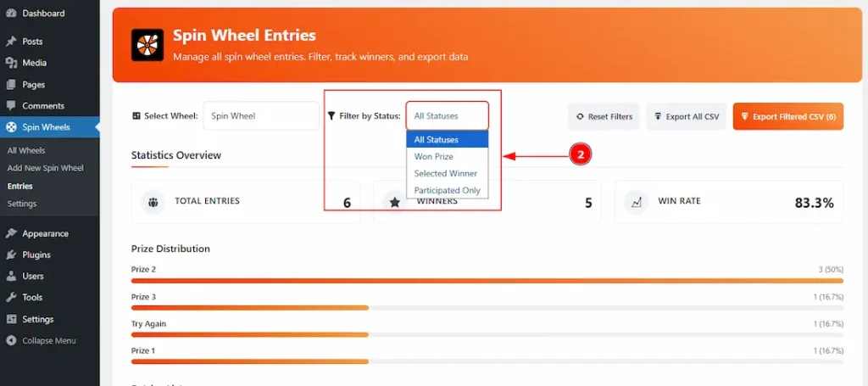Pick Selected Winner in the dropdown
Image resolution: width=868 pixels, height=386 pixels.
446,174
